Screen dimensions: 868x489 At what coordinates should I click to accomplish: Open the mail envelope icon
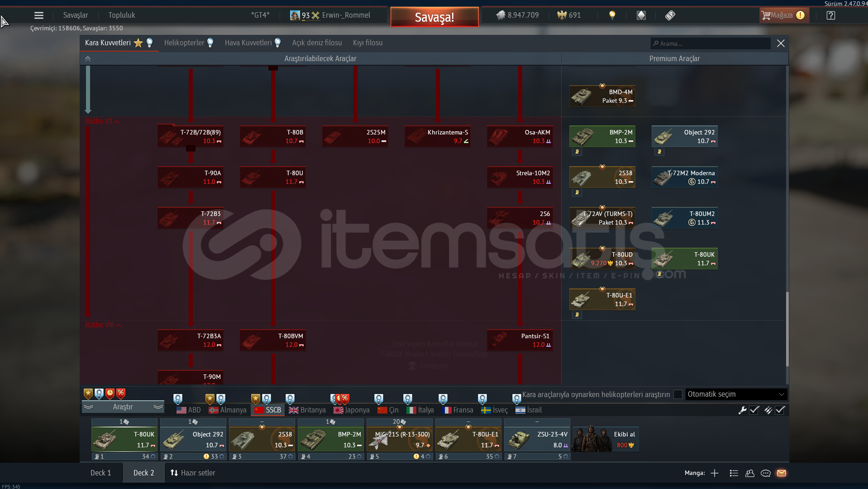click(782, 473)
